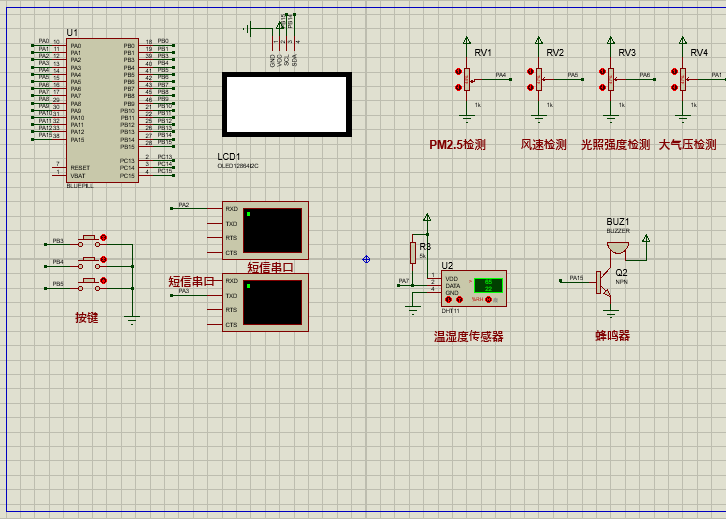Viewport: 726px width, 519px height.
Task: Click the PA15 net label near Q2
Action: tap(576, 278)
